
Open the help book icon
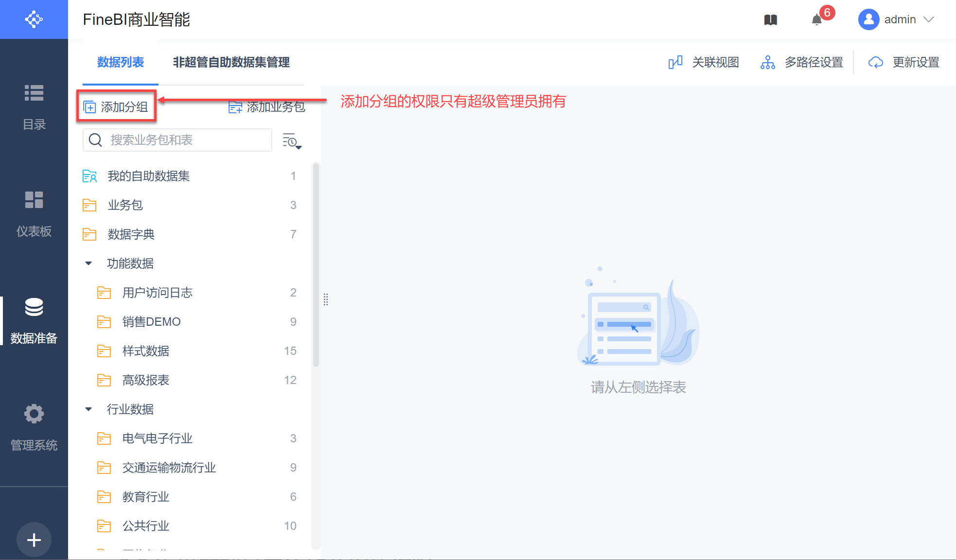[x=771, y=20]
